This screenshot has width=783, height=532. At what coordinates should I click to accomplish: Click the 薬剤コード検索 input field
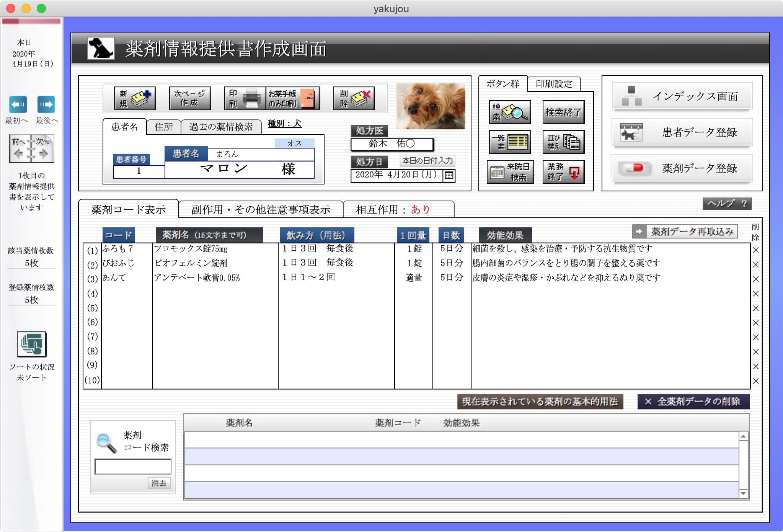132,467
